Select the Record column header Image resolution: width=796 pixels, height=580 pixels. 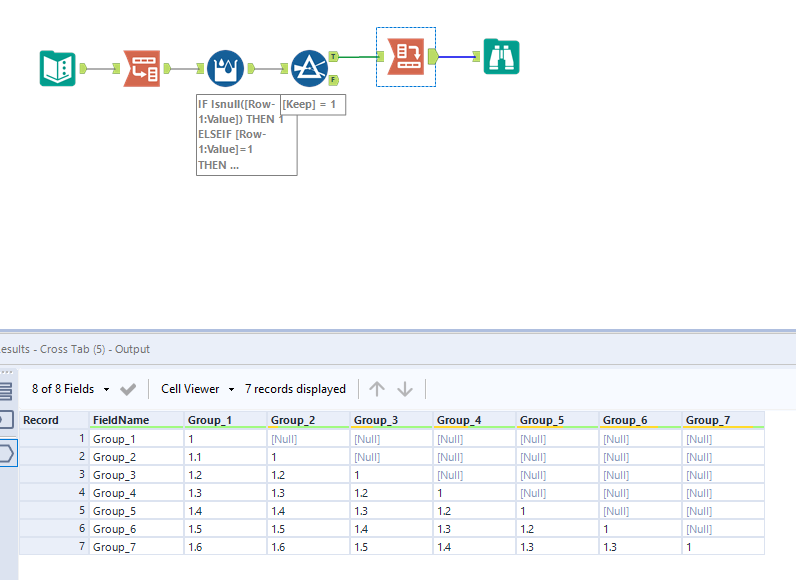tap(41, 420)
